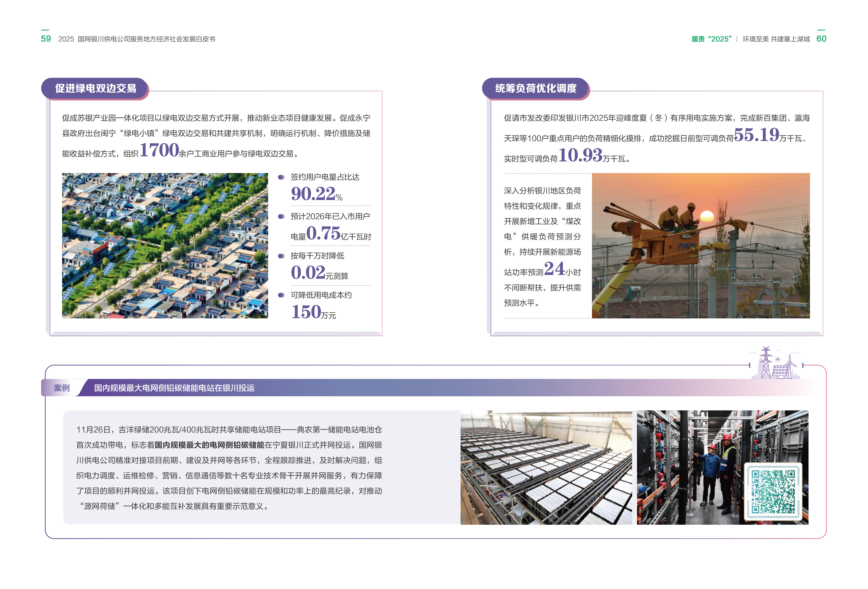Click the "案例" label
This screenshot has height=589, width=868.
(62, 388)
